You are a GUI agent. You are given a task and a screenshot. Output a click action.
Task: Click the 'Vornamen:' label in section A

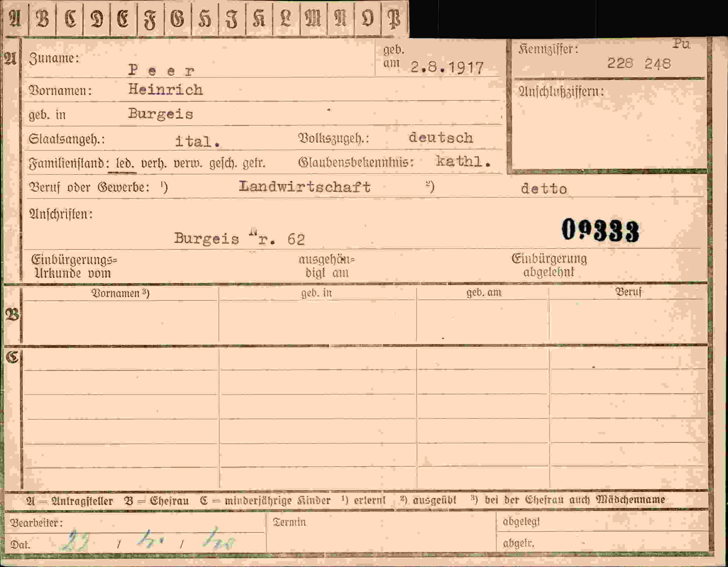pyautogui.click(x=60, y=91)
